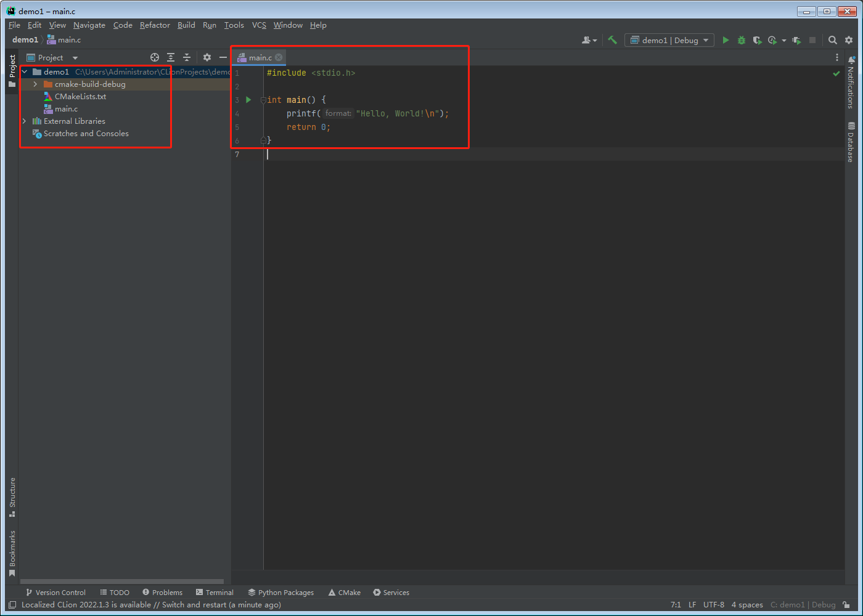Viewport: 863px width, 616px height.
Task: Expand External Libraries node
Action: pyautogui.click(x=25, y=121)
